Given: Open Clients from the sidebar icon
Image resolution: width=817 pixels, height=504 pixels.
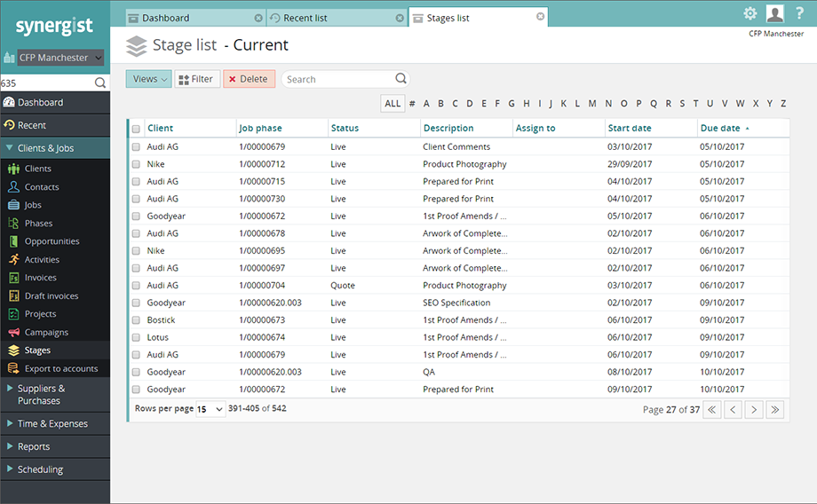Looking at the screenshot, I should coord(13,169).
